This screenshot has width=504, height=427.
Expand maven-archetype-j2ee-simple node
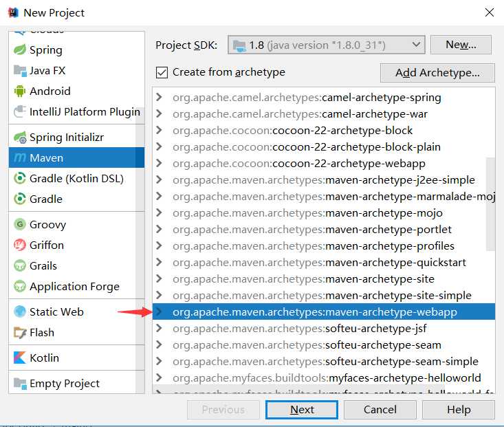(x=159, y=179)
